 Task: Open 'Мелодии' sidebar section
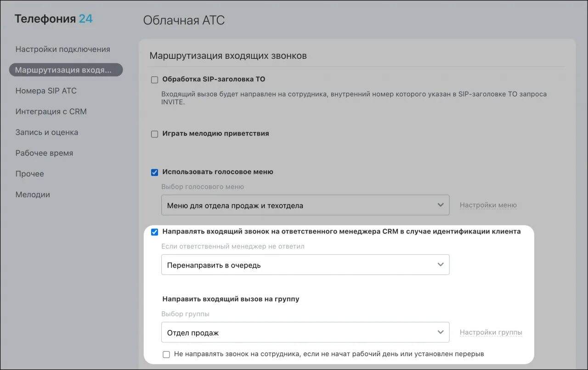click(x=33, y=194)
